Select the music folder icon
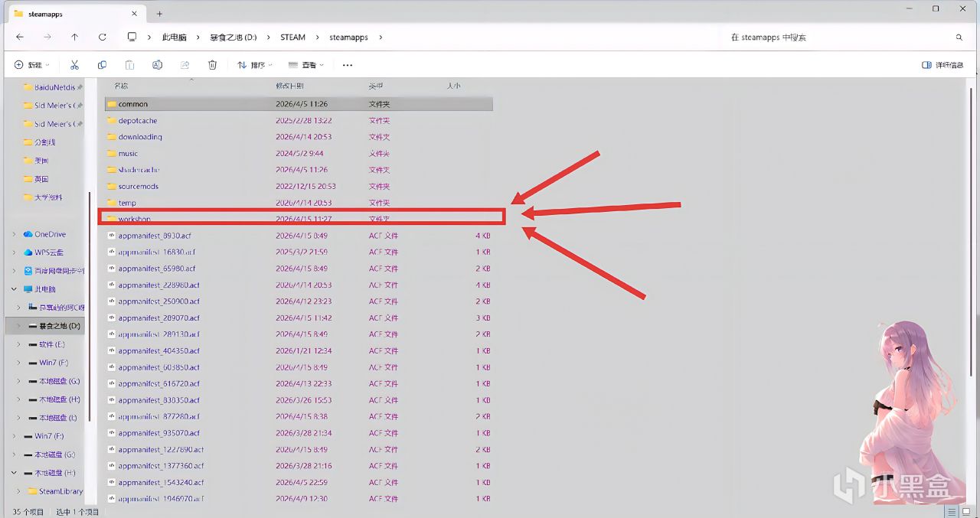The image size is (980, 518). pyautogui.click(x=111, y=153)
